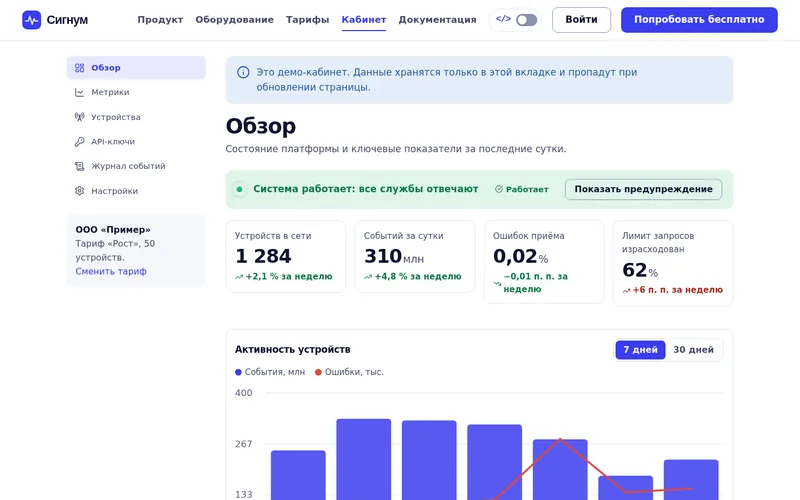The height and width of the screenshot is (500, 800).
Task: Click red trend arrow under Лимит запросов
Action: [x=626, y=290]
